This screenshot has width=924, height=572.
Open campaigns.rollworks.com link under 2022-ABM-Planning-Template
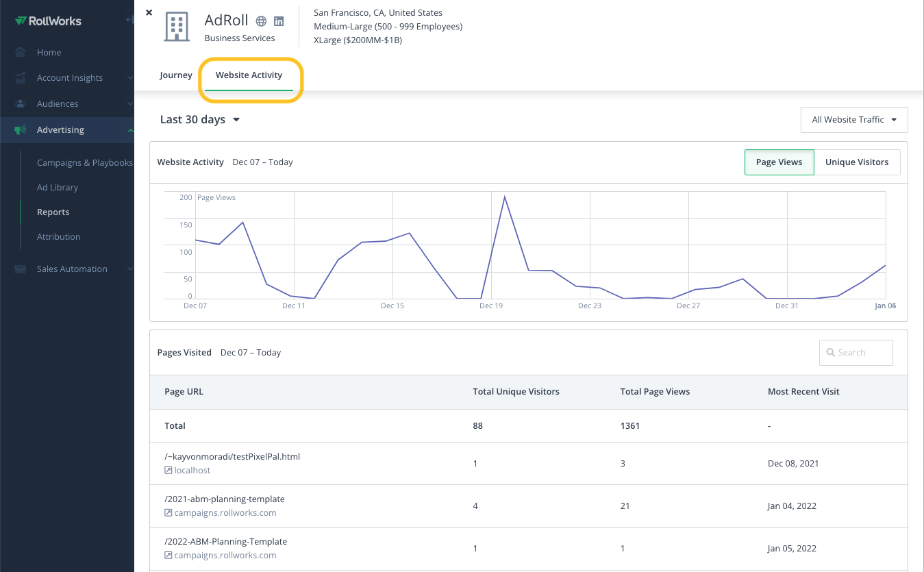click(x=225, y=556)
